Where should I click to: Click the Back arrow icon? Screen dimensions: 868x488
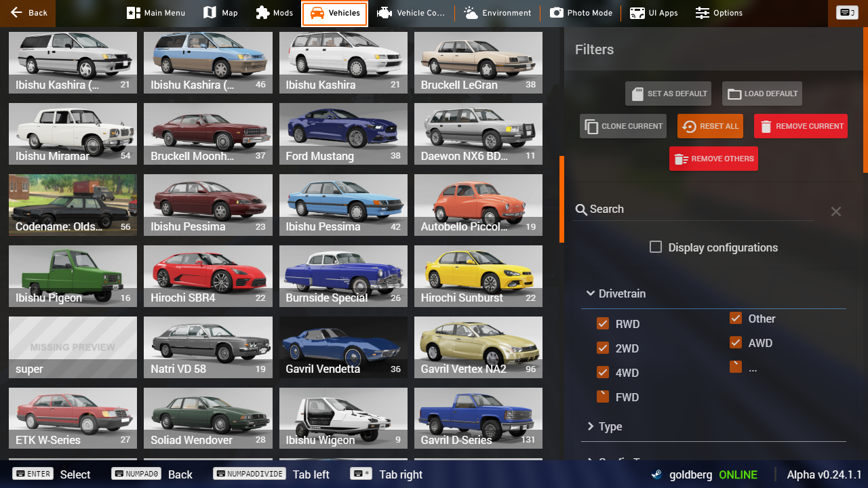pos(16,13)
